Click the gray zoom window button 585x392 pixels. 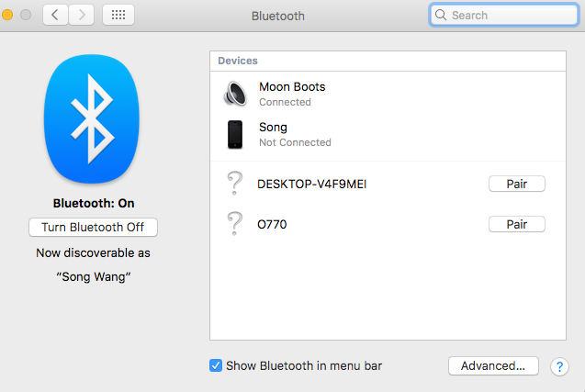[26, 15]
